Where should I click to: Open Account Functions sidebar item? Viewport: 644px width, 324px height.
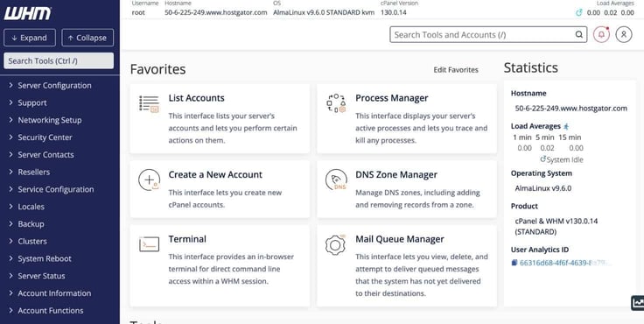pos(46,310)
